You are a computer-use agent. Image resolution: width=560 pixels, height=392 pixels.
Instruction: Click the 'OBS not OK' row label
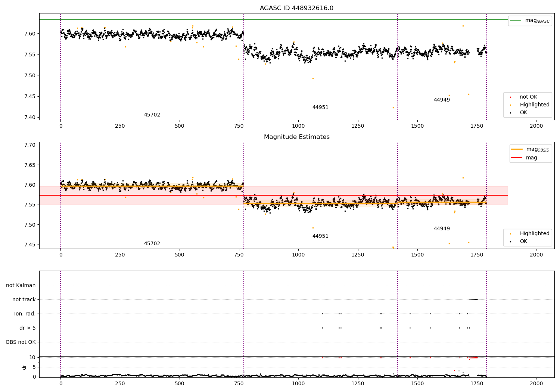tap(21, 342)
